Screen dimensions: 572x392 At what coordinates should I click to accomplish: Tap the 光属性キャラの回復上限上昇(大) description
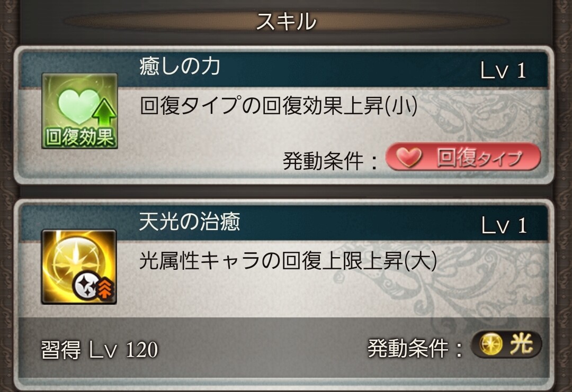click(x=288, y=261)
